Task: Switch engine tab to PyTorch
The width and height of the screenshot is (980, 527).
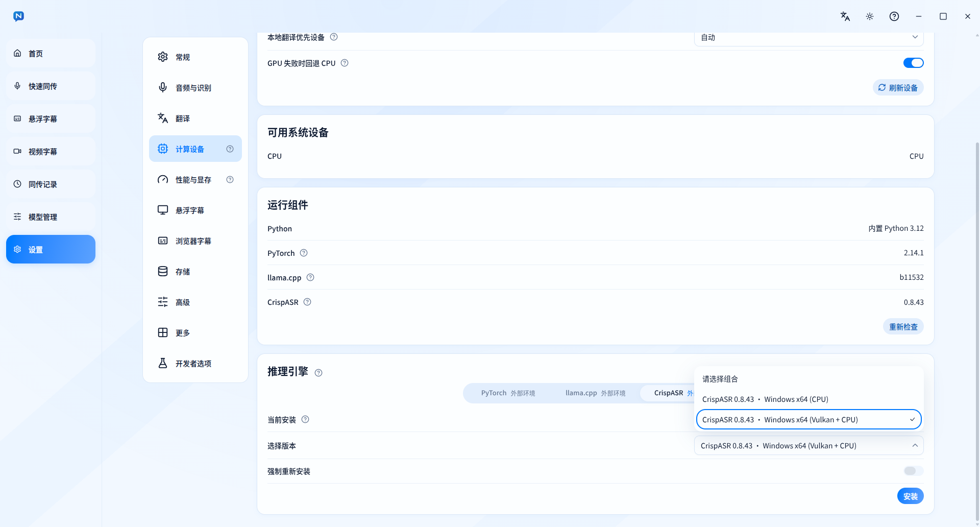Action: pyautogui.click(x=508, y=393)
